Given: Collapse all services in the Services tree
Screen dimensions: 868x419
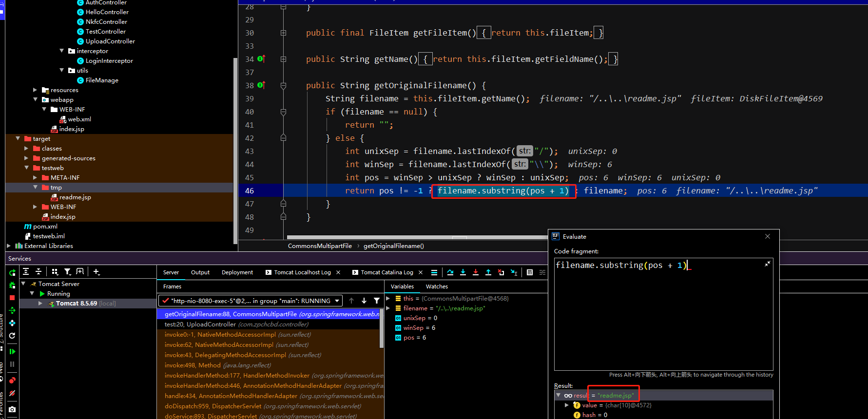Looking at the screenshot, I should point(38,272).
